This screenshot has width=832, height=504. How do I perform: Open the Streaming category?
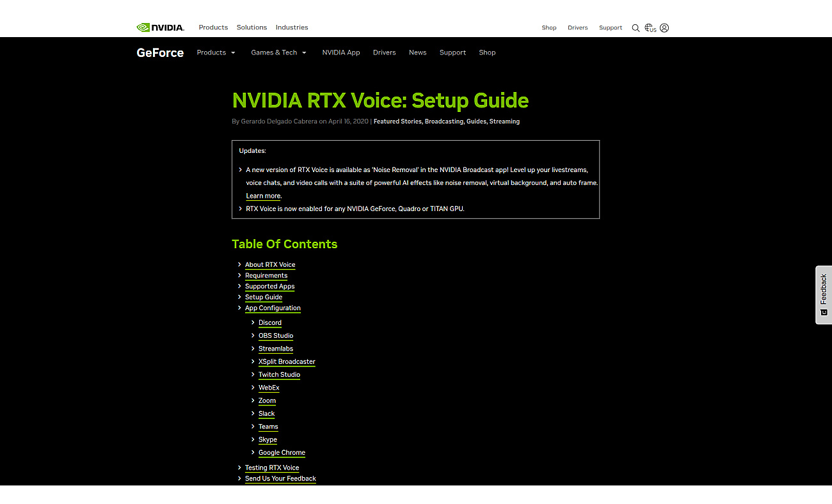[x=504, y=122]
